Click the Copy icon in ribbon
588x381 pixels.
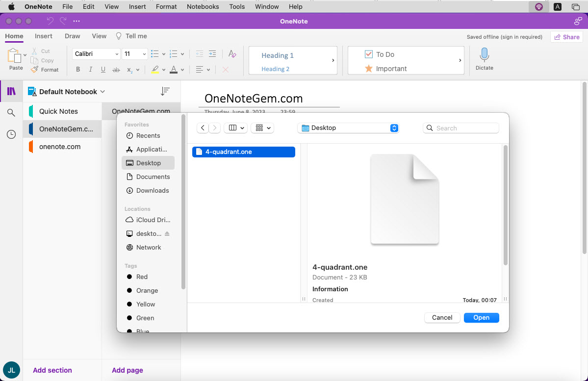(x=34, y=60)
